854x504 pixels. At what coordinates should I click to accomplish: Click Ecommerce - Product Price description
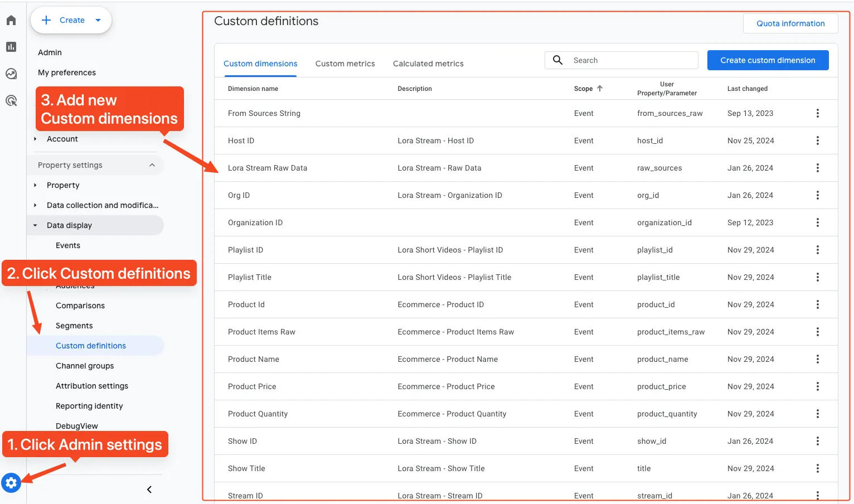pos(446,386)
